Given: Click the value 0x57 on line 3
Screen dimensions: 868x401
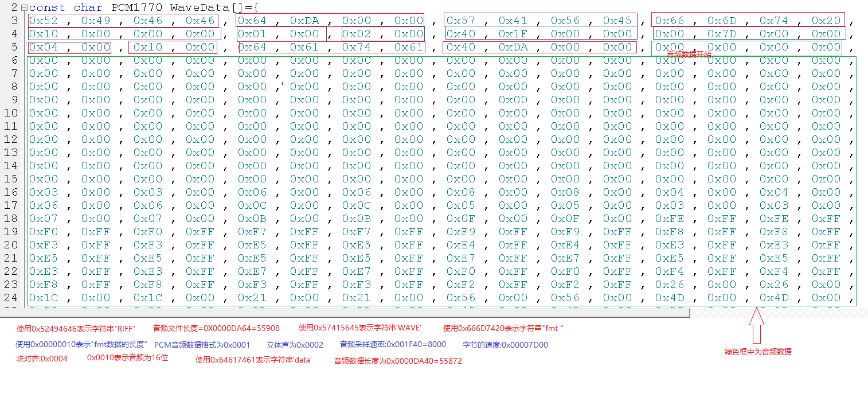Looking at the screenshot, I should tap(461, 21).
